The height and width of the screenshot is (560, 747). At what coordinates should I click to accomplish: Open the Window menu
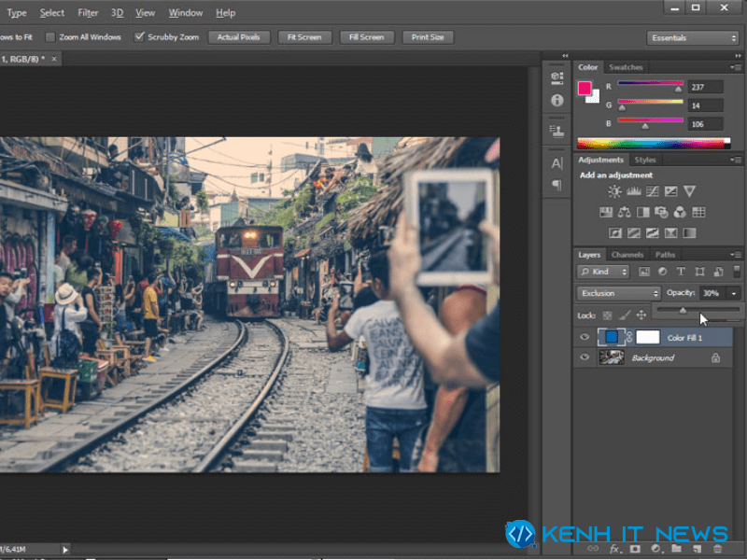185,13
